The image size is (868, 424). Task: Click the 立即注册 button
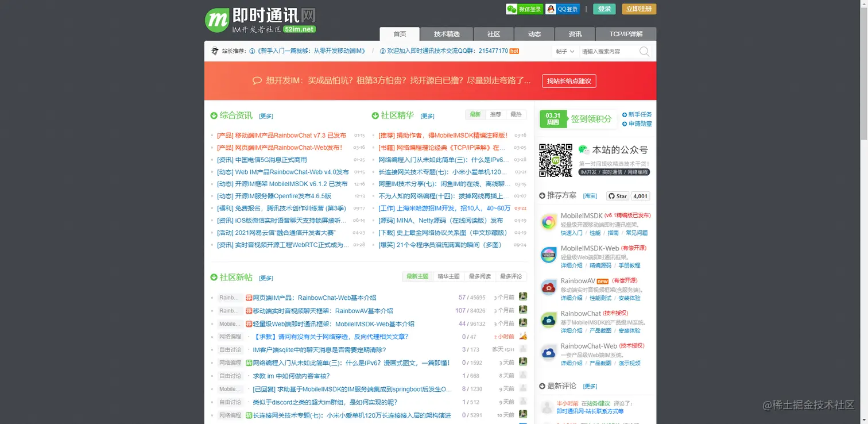pos(639,9)
